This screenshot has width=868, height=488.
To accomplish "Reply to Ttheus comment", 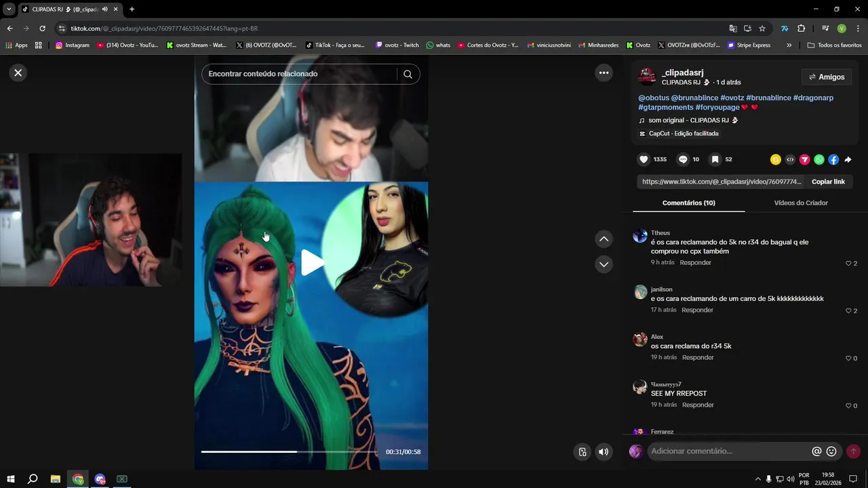I will point(695,262).
